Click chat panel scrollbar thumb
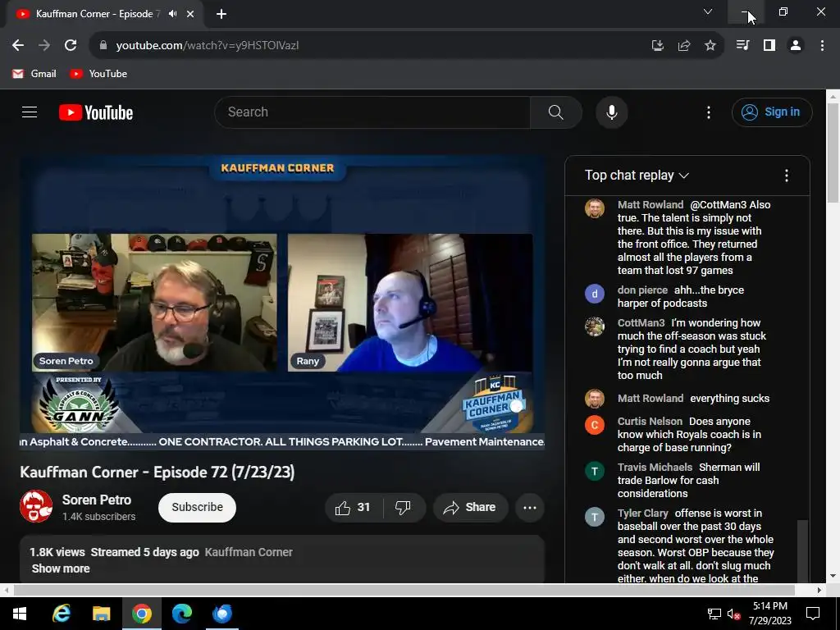840x630 pixels. point(802,550)
